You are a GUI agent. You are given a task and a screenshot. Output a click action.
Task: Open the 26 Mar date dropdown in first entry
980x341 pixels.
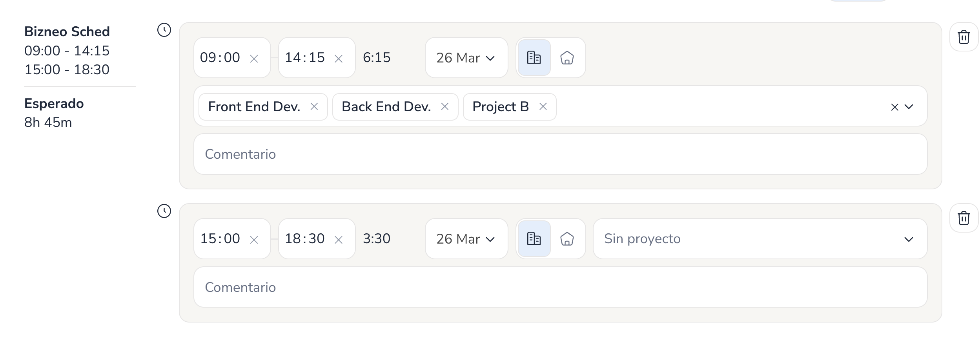point(466,58)
